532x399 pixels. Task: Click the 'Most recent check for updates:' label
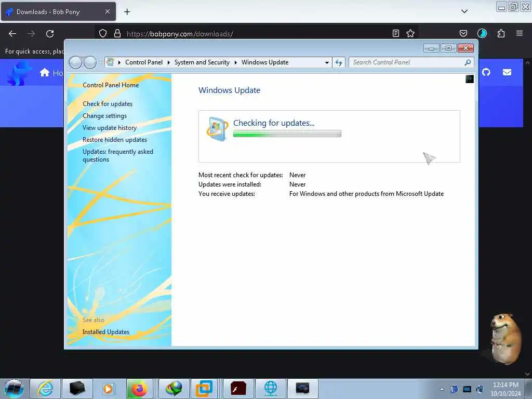(241, 175)
